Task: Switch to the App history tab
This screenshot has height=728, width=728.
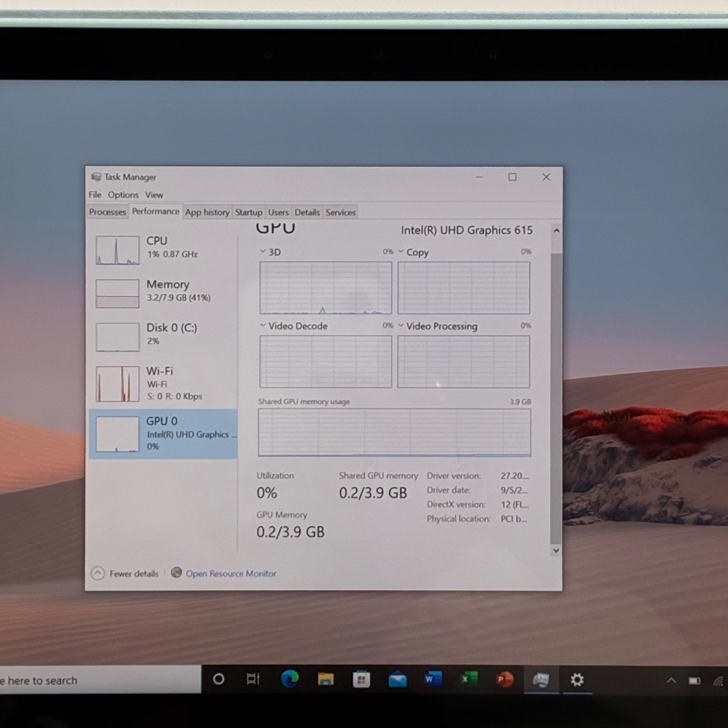Action: (x=207, y=212)
